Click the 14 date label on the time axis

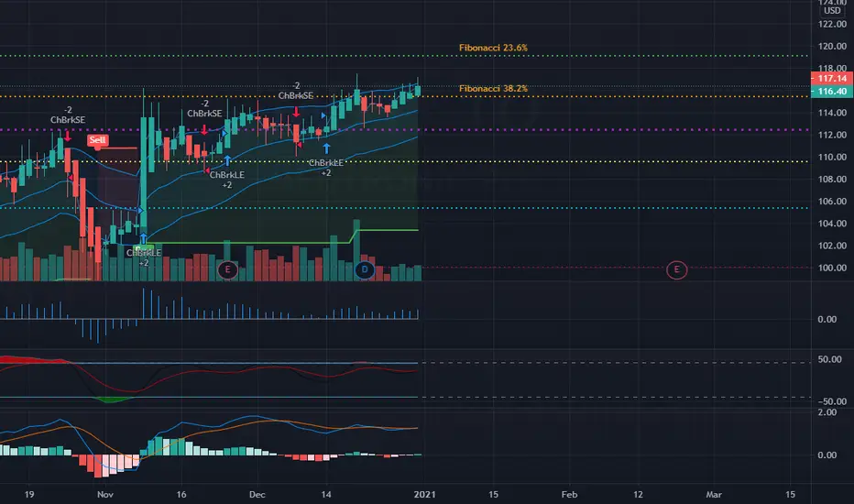click(325, 495)
